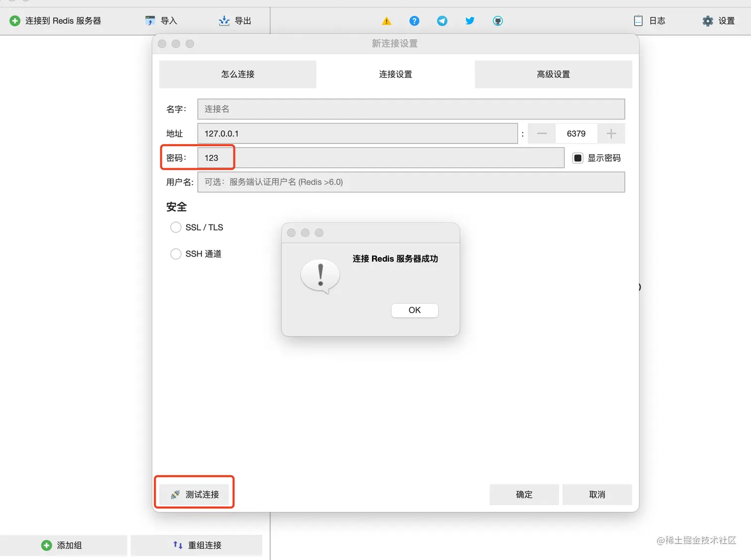Switch to the 怎么连接 tab
Viewport: 751px width, 560px height.
click(x=237, y=74)
